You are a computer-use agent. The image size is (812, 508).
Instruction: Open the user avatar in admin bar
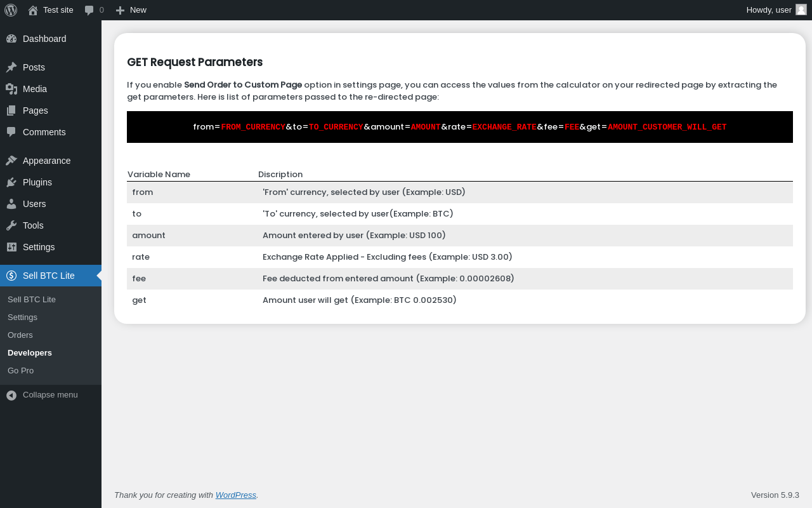[x=801, y=10]
